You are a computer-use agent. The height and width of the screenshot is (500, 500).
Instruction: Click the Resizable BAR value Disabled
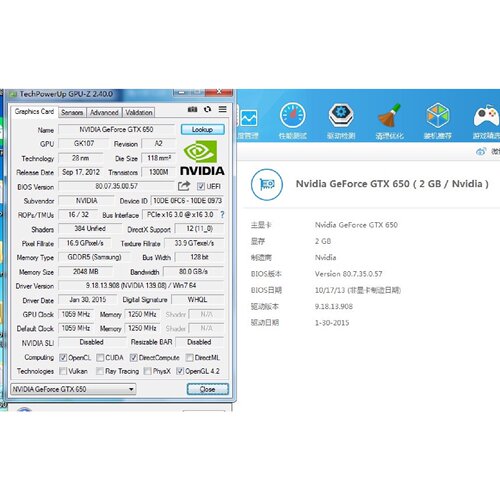199,342
